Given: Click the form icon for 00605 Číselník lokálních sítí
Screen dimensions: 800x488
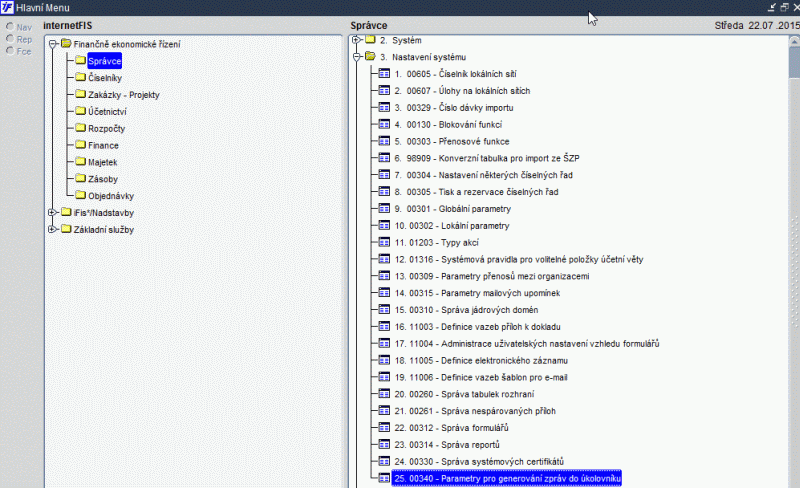Looking at the screenshot, I should (384, 74).
